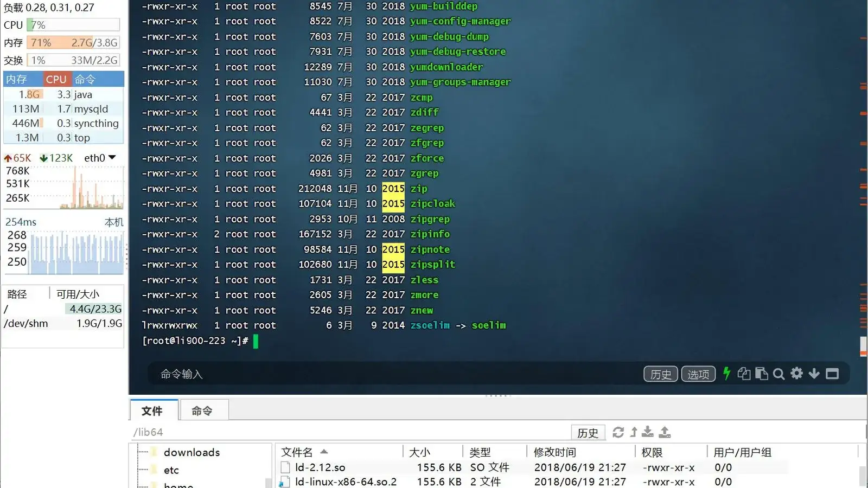Click the /dev/shm disk path row
Image resolution: width=868 pixels, height=488 pixels.
click(63, 323)
